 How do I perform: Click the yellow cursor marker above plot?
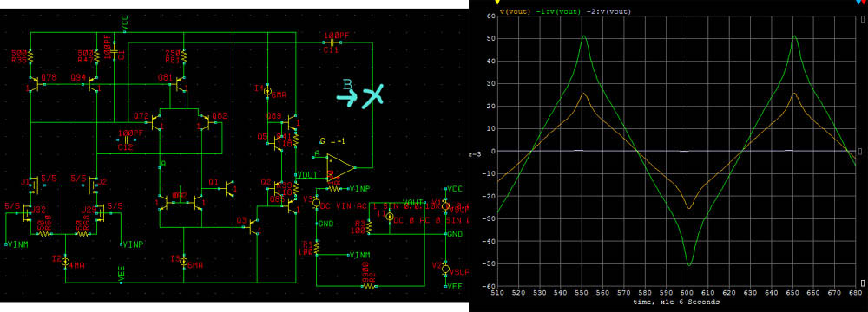496,3
